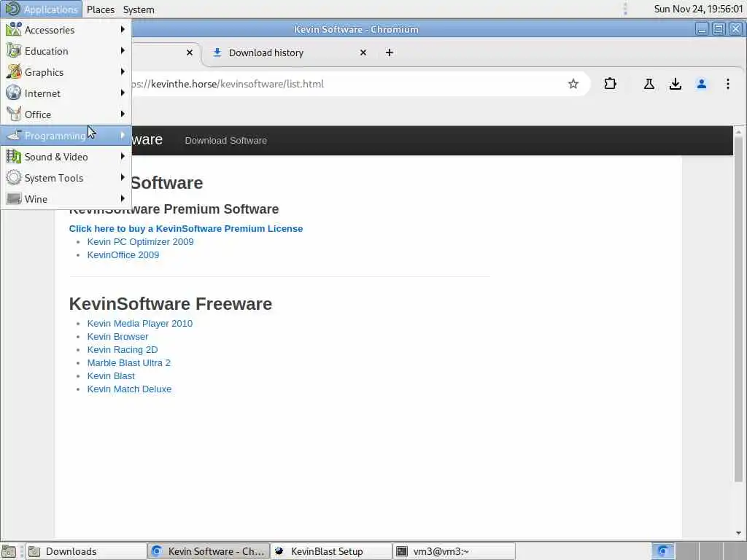This screenshot has height=560, width=747.
Task: Open the Graphics submenu
Action: (x=66, y=72)
